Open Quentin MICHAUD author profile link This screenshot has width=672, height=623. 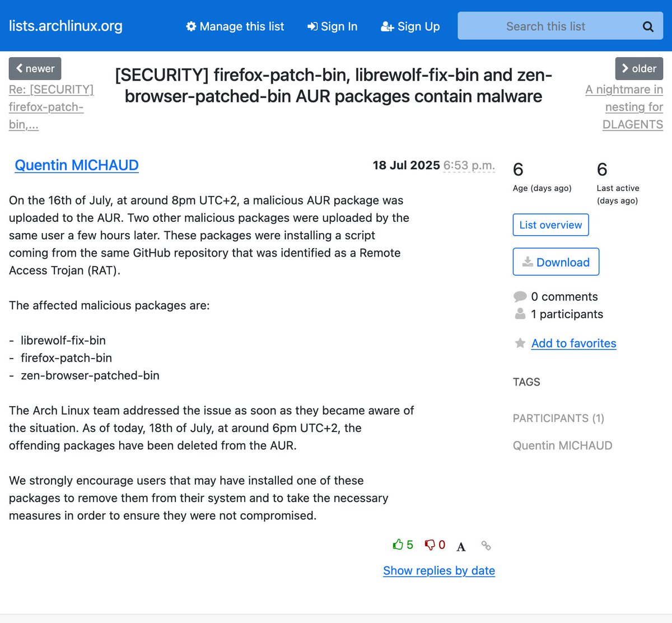pyautogui.click(x=77, y=165)
